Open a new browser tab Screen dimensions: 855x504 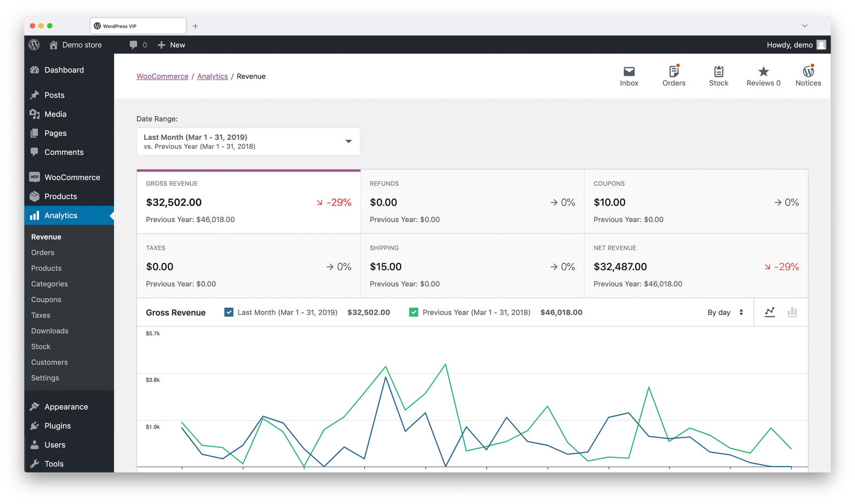tap(195, 26)
